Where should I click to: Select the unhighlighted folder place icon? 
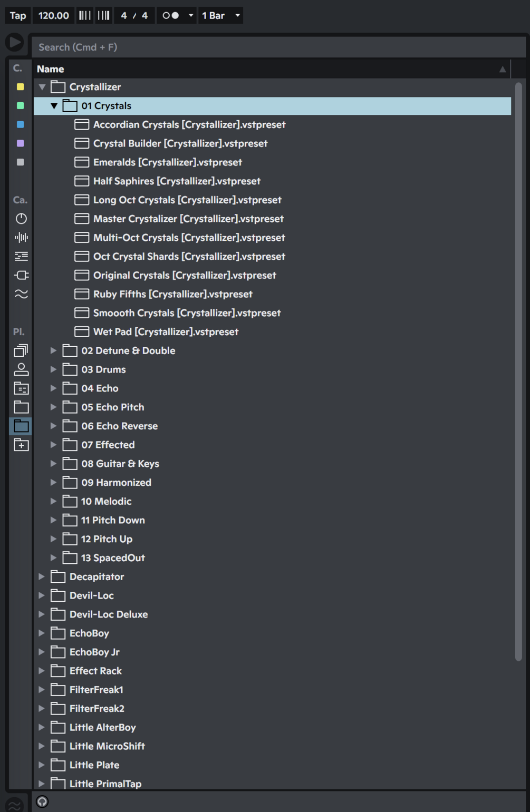click(x=21, y=407)
